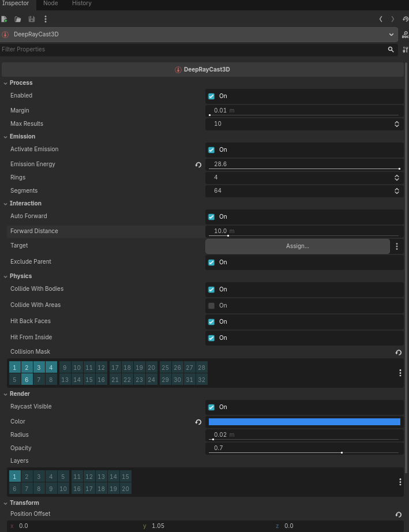
Task: Revert the Position Offset transform
Action: 399,514
